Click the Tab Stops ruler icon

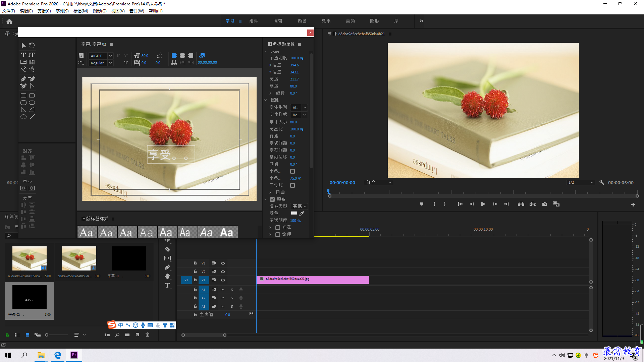pos(174,63)
